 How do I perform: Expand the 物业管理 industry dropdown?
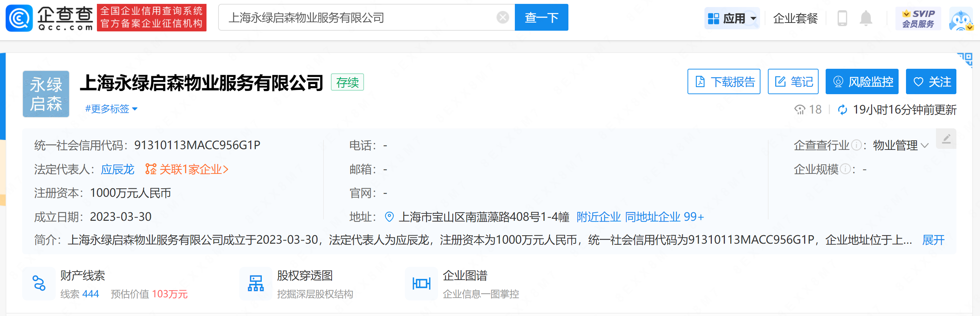900,145
